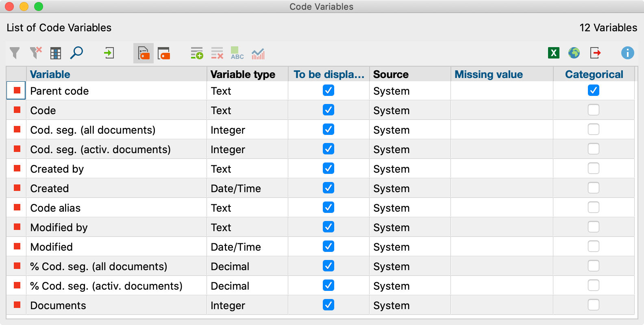Open in Excel using green X icon
The width and height of the screenshot is (644, 325).
[x=553, y=53]
